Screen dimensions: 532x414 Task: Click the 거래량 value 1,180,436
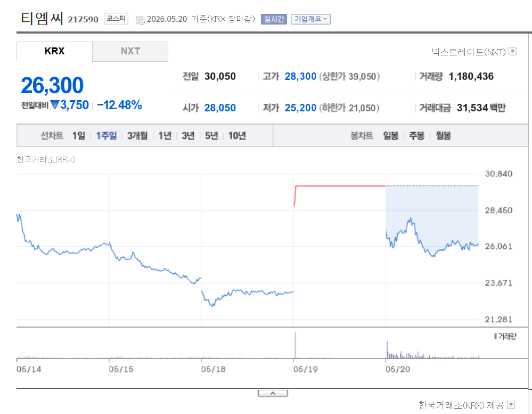tap(471, 76)
